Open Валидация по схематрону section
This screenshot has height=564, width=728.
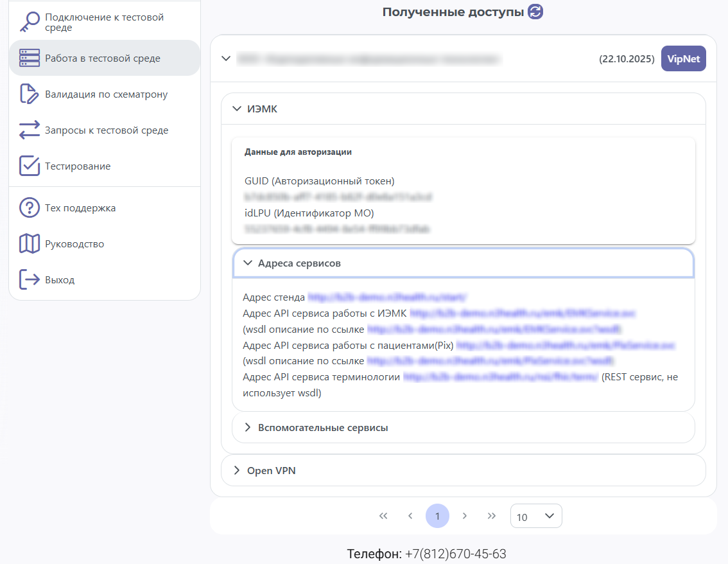click(105, 94)
